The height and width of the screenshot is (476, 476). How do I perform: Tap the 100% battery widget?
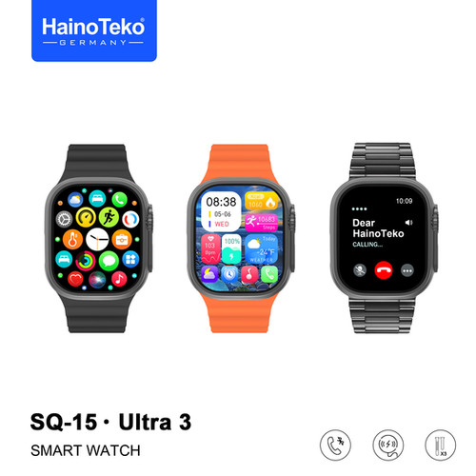[x=231, y=249]
